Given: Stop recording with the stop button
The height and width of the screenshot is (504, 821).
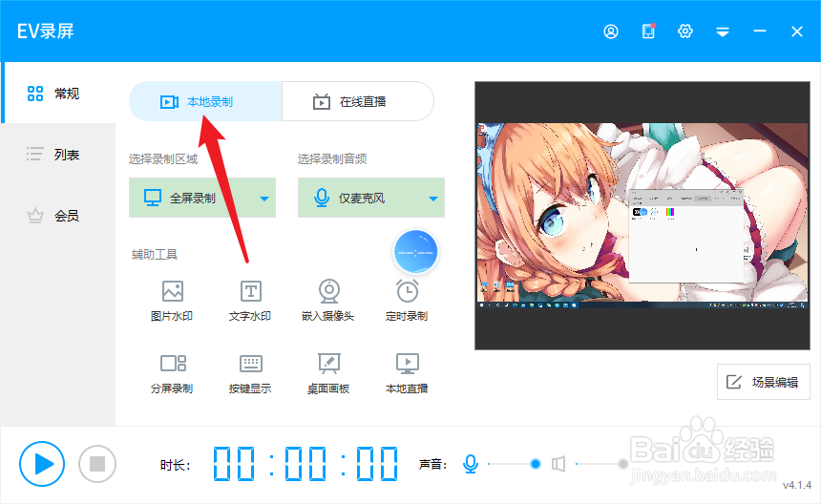Looking at the screenshot, I should (97, 464).
